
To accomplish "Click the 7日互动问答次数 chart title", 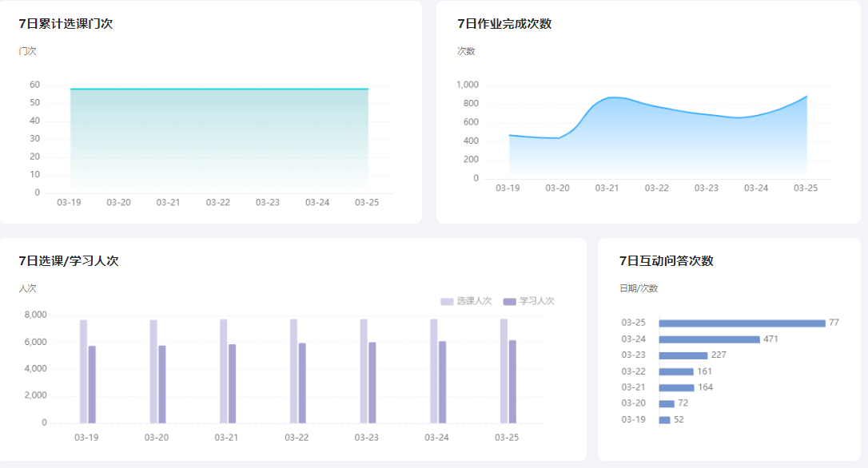I will tap(666, 261).
